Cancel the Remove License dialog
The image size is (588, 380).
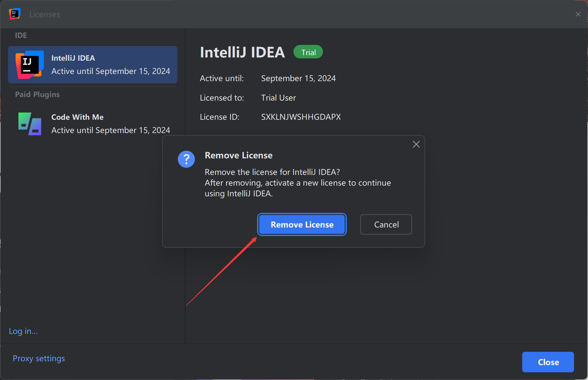point(386,225)
